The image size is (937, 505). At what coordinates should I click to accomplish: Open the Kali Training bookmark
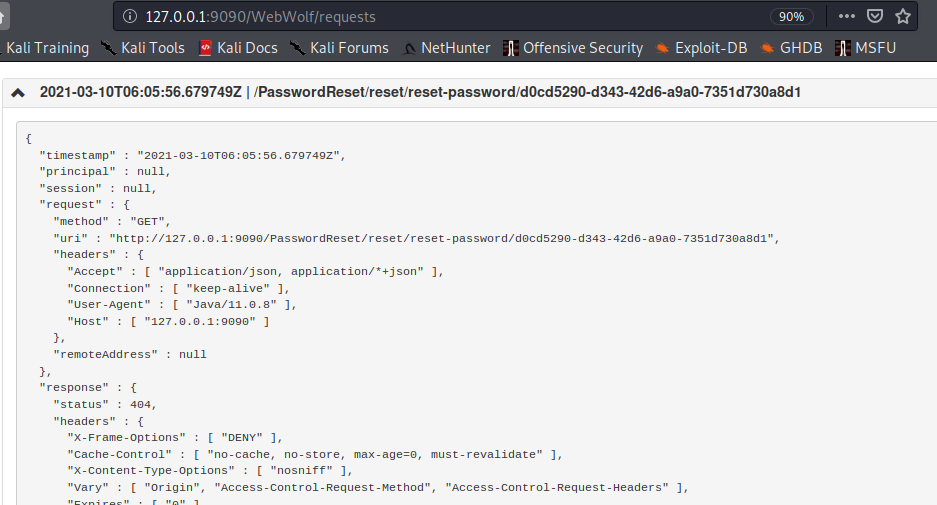46,48
